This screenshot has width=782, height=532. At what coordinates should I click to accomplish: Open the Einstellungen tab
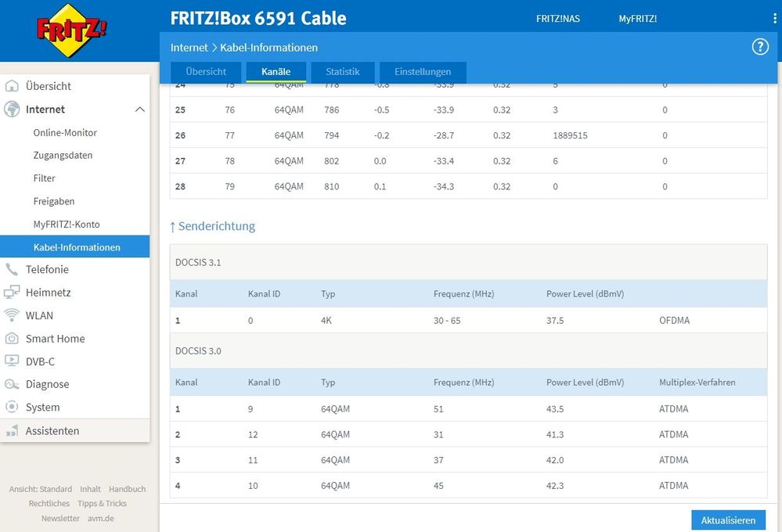423,72
